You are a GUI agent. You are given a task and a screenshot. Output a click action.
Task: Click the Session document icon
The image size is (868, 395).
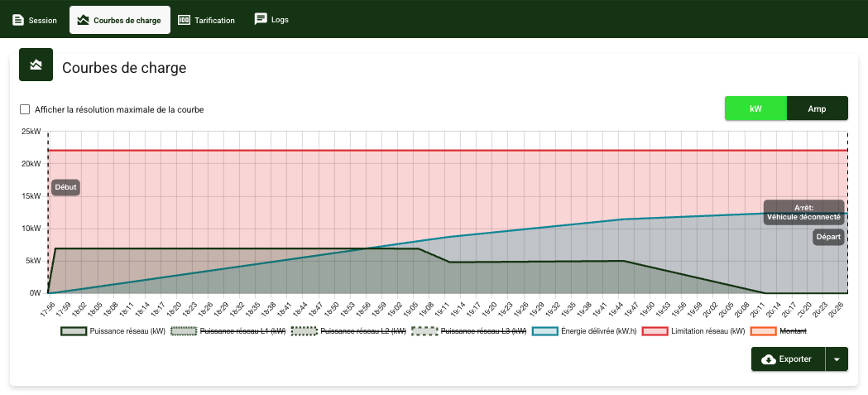click(x=18, y=20)
